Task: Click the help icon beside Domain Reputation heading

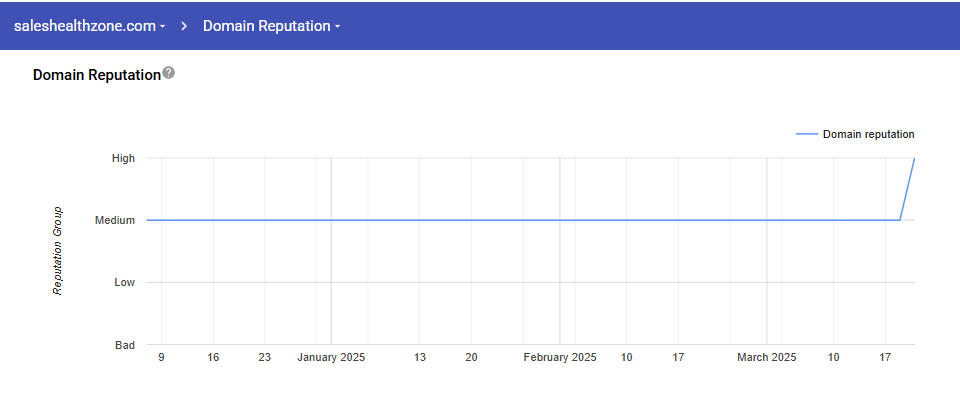Action: coord(169,73)
